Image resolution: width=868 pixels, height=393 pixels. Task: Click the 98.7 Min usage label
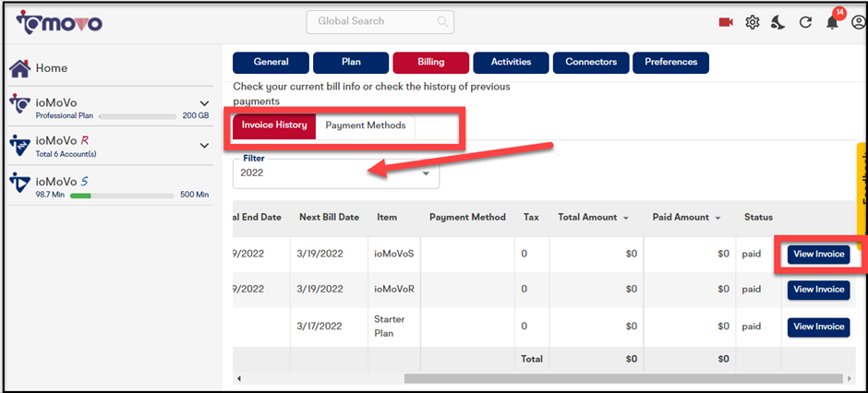(51, 196)
